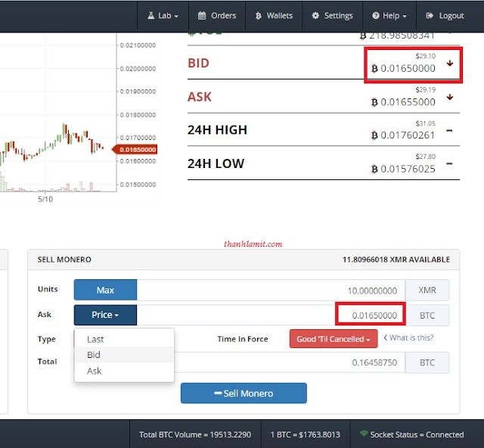Expand the Help dropdown
This screenshot has height=448, width=484.
(x=389, y=16)
